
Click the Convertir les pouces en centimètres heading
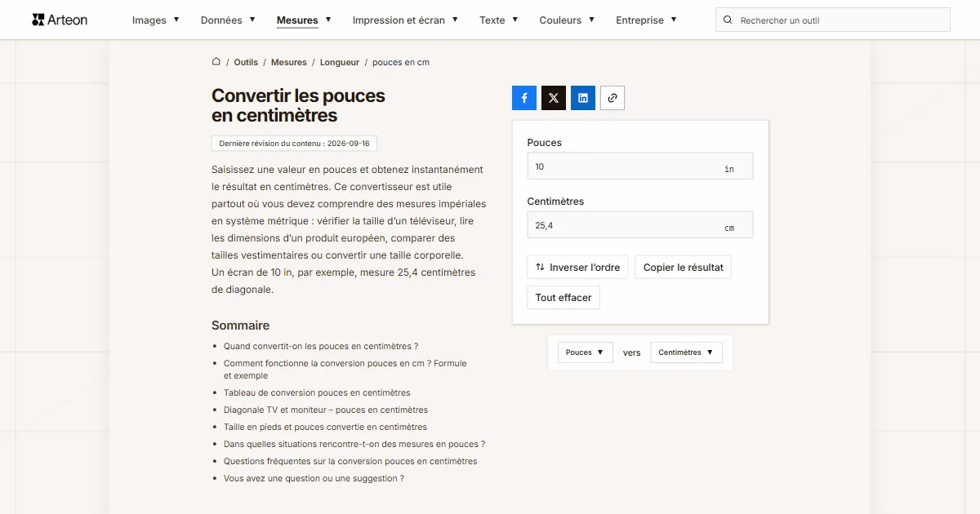298,105
